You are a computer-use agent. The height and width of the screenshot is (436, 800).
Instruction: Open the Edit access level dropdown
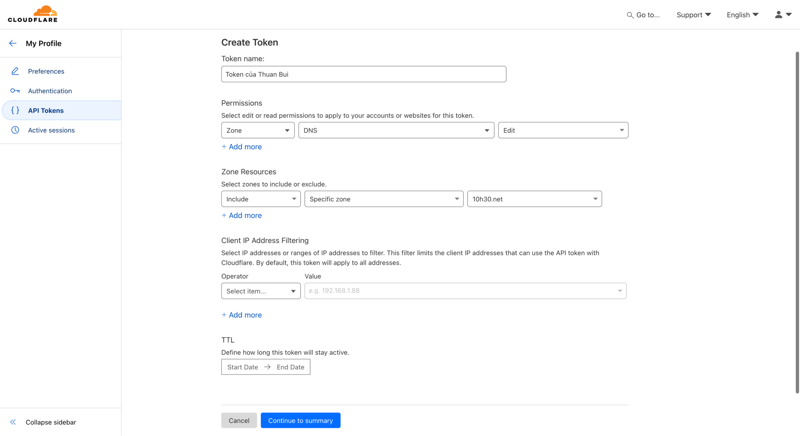click(x=563, y=130)
